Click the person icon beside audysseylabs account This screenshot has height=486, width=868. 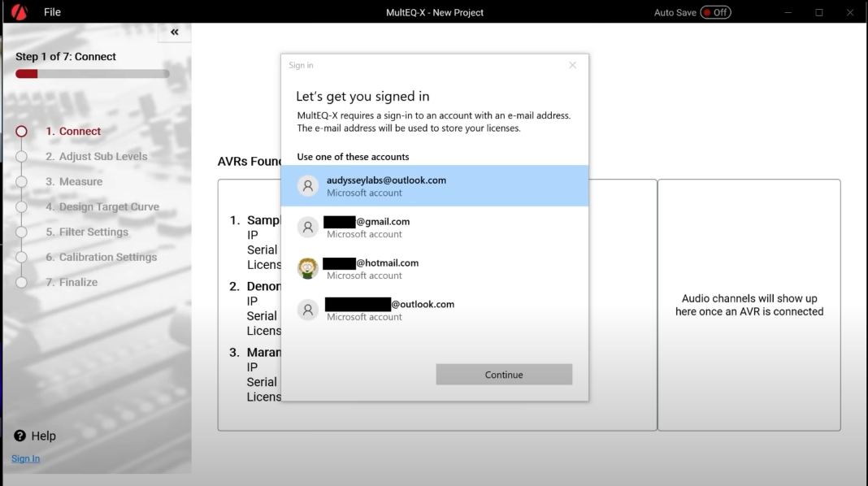pos(308,186)
